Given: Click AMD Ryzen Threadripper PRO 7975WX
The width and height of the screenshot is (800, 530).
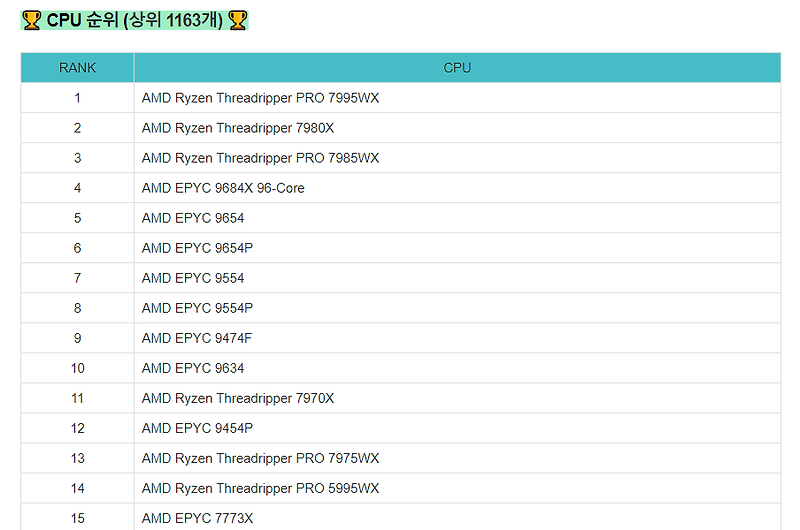Looking at the screenshot, I should (x=260, y=459).
